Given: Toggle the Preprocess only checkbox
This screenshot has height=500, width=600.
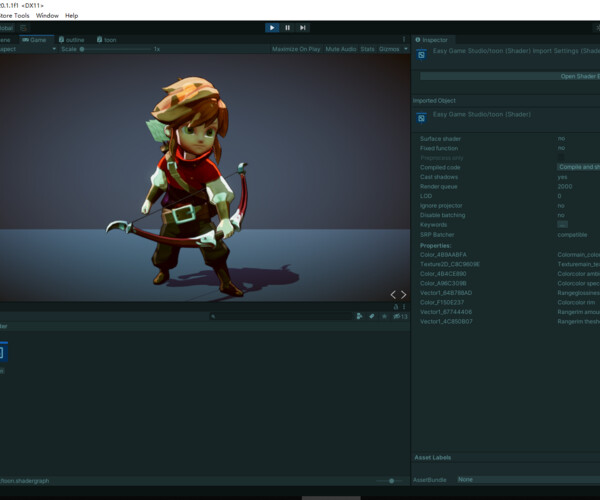Looking at the screenshot, I should [x=561, y=158].
